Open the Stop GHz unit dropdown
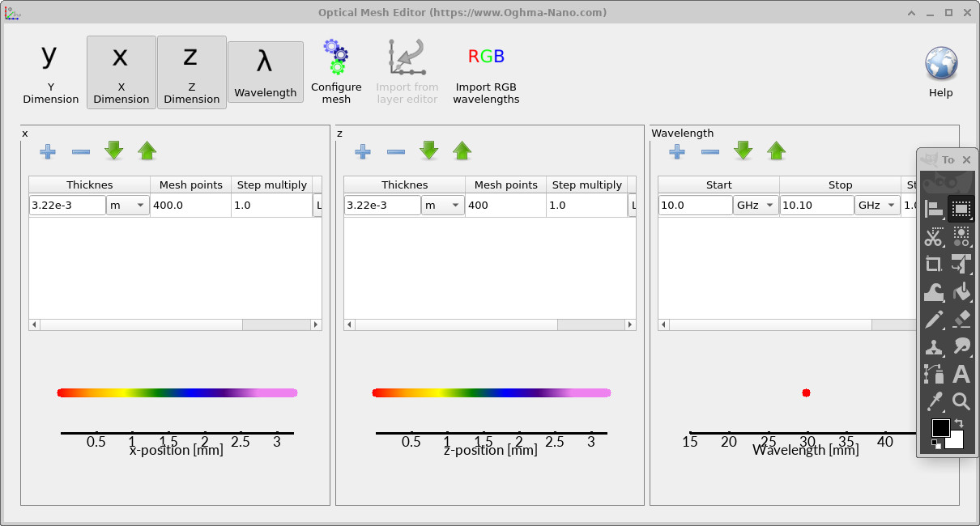The width and height of the screenshot is (980, 526). coord(877,206)
